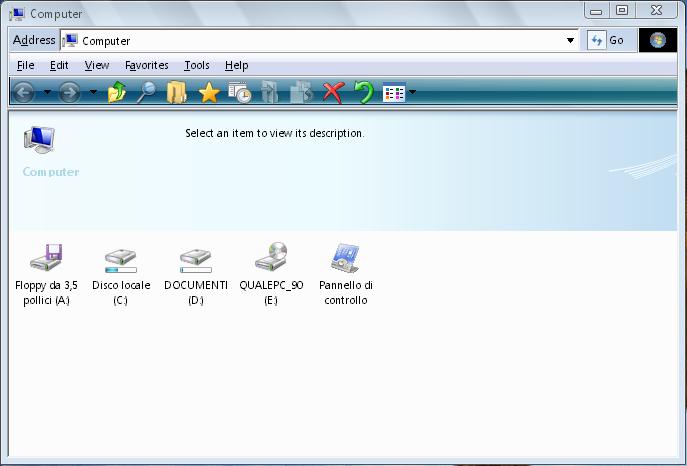Click the Address bar field
This screenshot has width=687, height=466.
pyautogui.click(x=319, y=40)
